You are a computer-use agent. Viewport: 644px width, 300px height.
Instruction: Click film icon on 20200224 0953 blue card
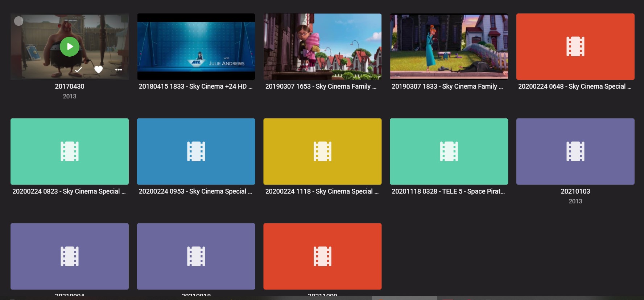click(196, 151)
